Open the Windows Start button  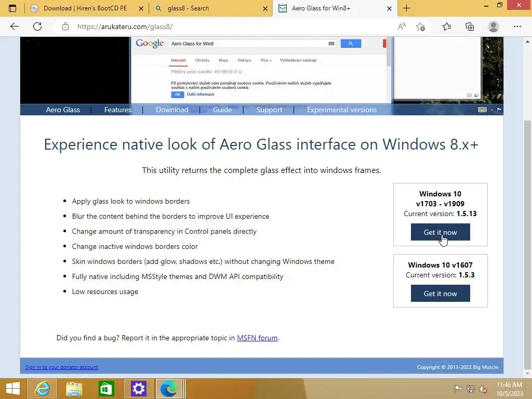click(x=12, y=389)
